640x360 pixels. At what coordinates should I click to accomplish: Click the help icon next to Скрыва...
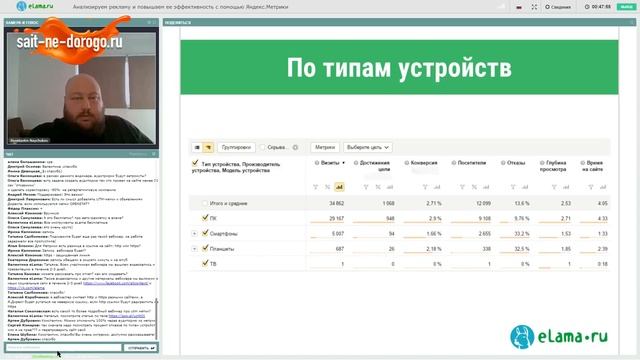[295, 147]
